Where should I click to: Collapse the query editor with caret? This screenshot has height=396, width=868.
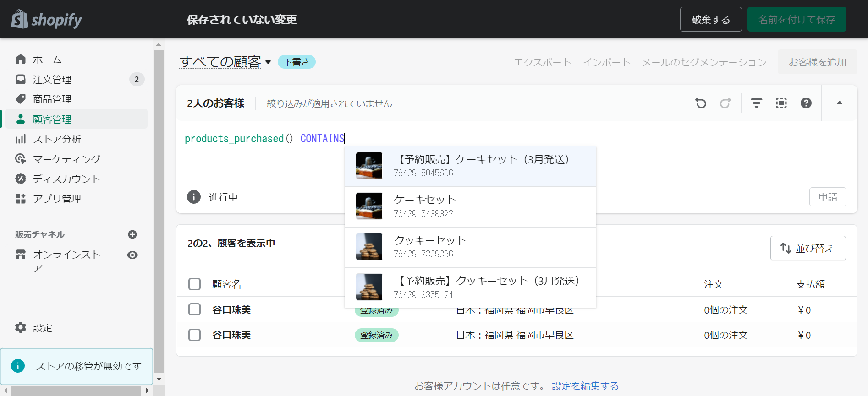tap(839, 103)
